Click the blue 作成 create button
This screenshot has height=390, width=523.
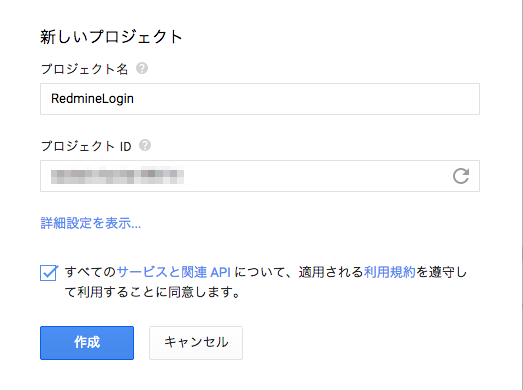[x=87, y=343]
